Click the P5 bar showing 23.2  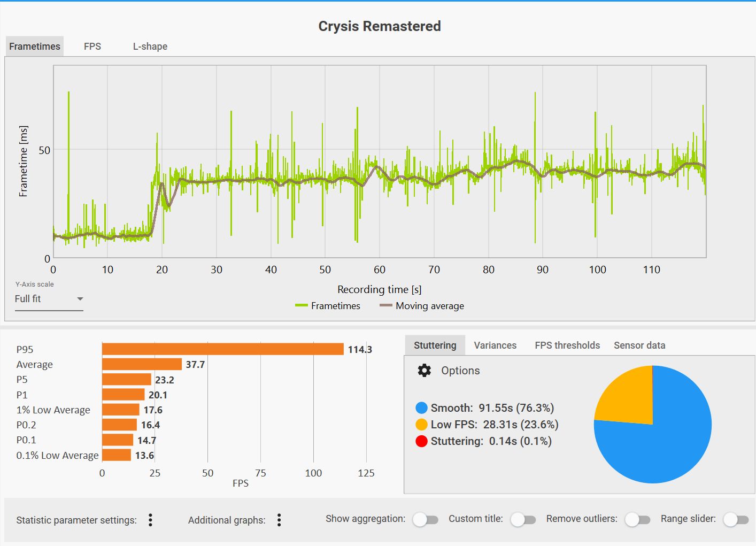point(127,380)
